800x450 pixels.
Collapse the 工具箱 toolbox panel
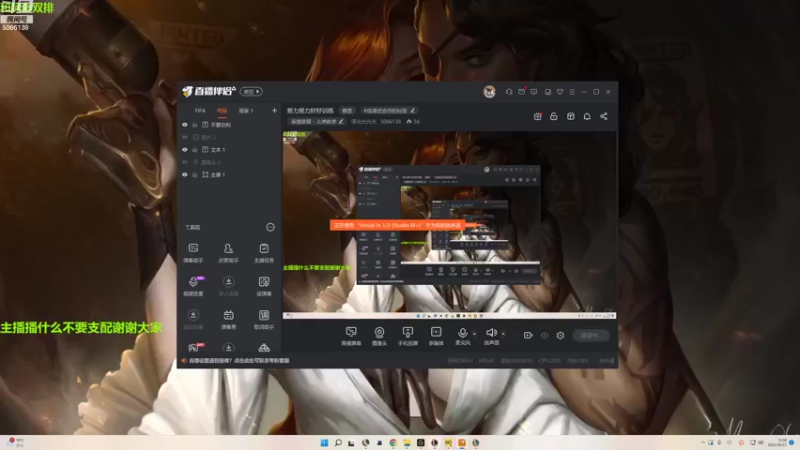tap(270, 227)
